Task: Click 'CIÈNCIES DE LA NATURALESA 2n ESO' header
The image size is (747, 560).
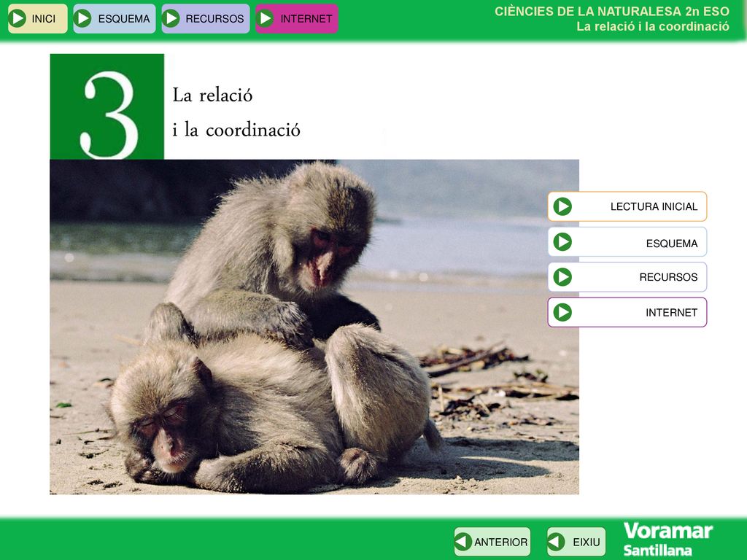Action: point(612,12)
